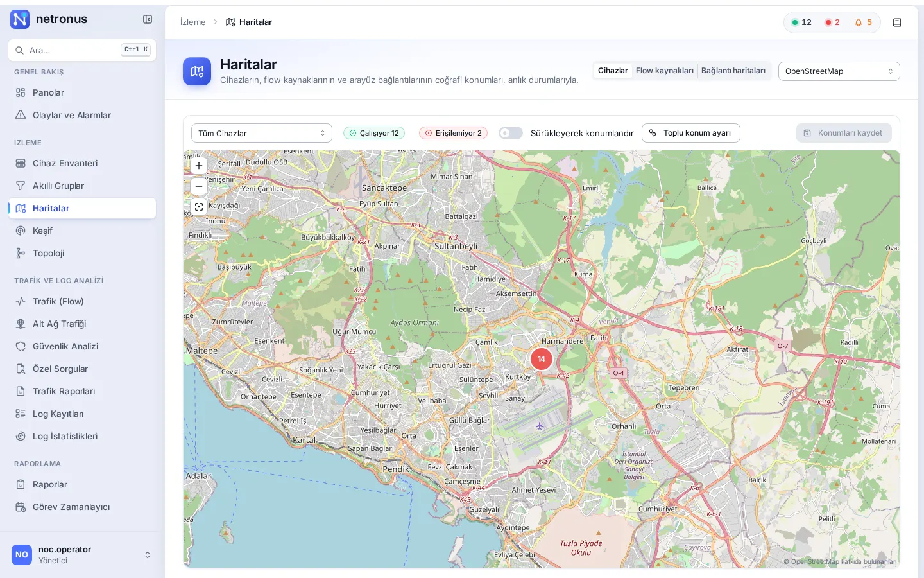
Task: Open Panolar from sidebar
Action: [x=82, y=92]
